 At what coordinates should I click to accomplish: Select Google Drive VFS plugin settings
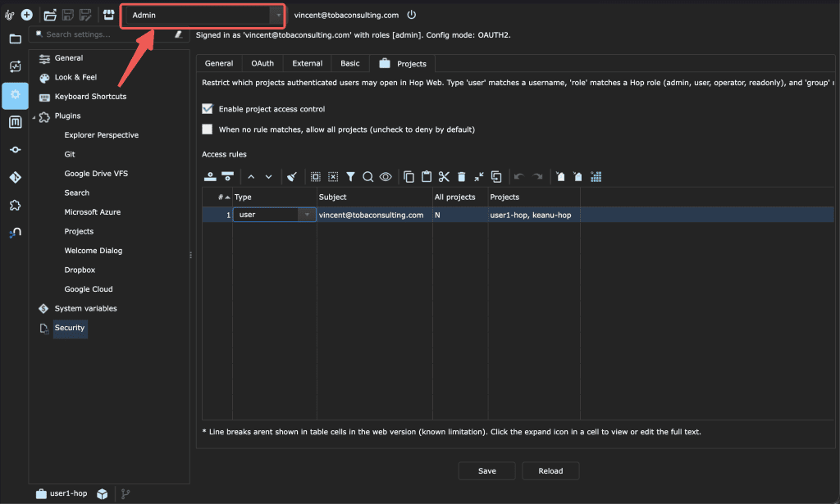[96, 174]
